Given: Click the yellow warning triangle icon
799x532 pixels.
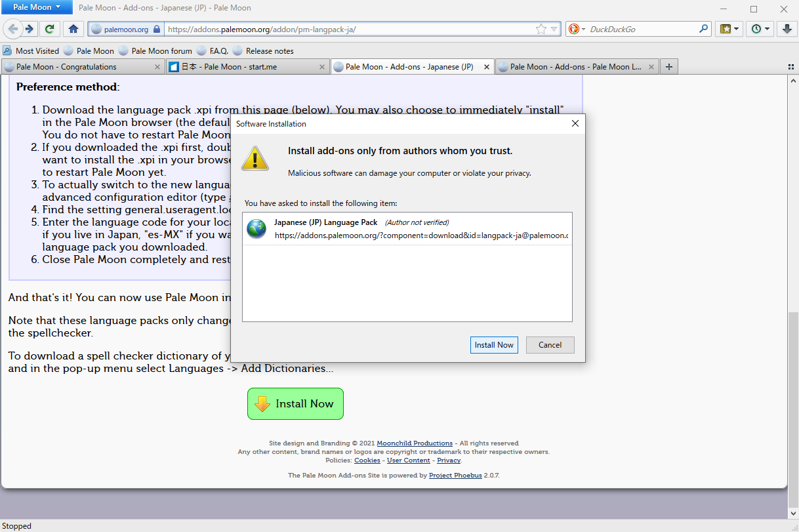Looking at the screenshot, I should pyautogui.click(x=255, y=158).
